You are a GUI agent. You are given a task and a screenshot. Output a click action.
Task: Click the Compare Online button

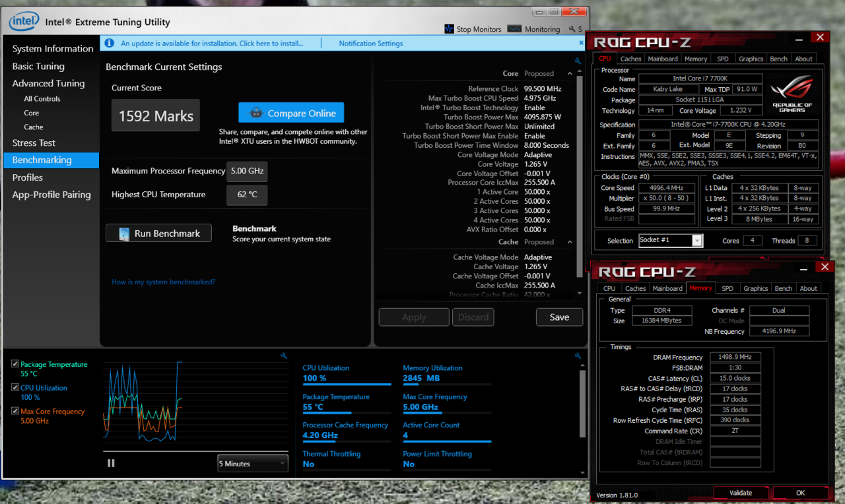tap(291, 113)
